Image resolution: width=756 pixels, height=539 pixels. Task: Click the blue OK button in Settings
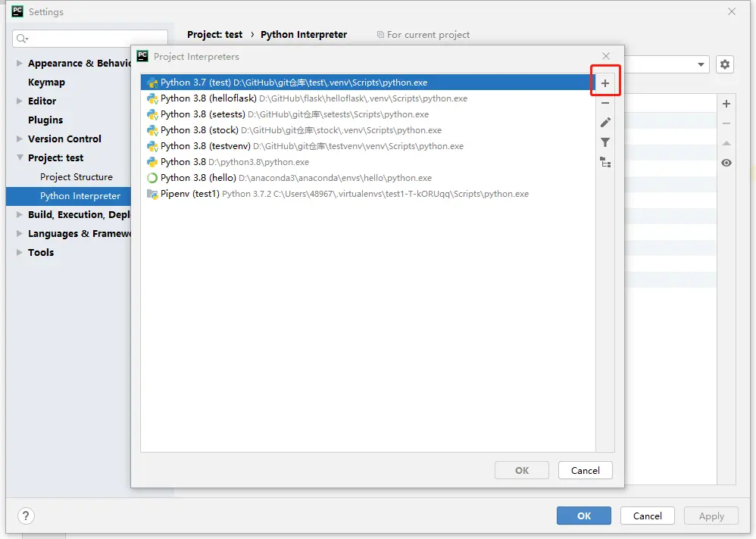click(x=584, y=516)
